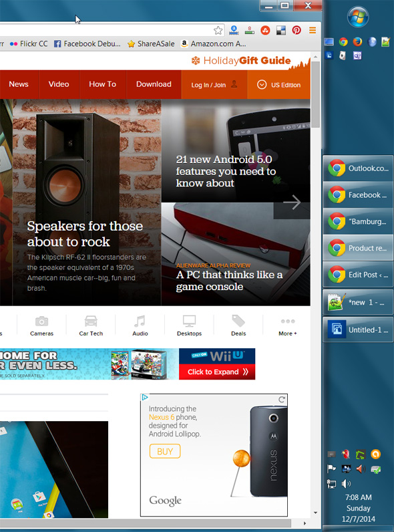Click to Expand the Wii U ad
Screen dimensions: 394x532
pos(217,372)
